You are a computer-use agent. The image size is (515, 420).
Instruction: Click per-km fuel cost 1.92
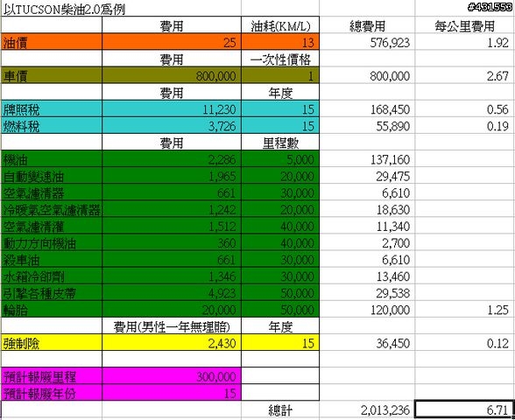(464, 42)
